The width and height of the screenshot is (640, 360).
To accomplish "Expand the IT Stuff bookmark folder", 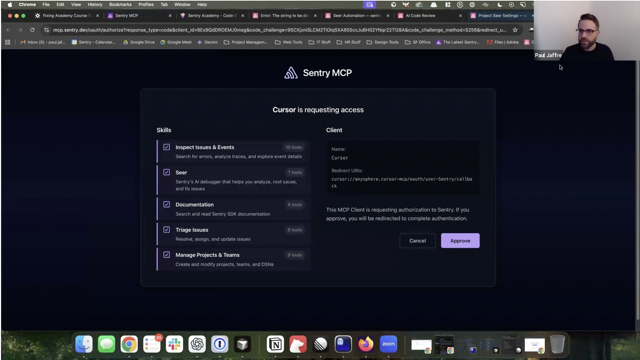I will [320, 42].
